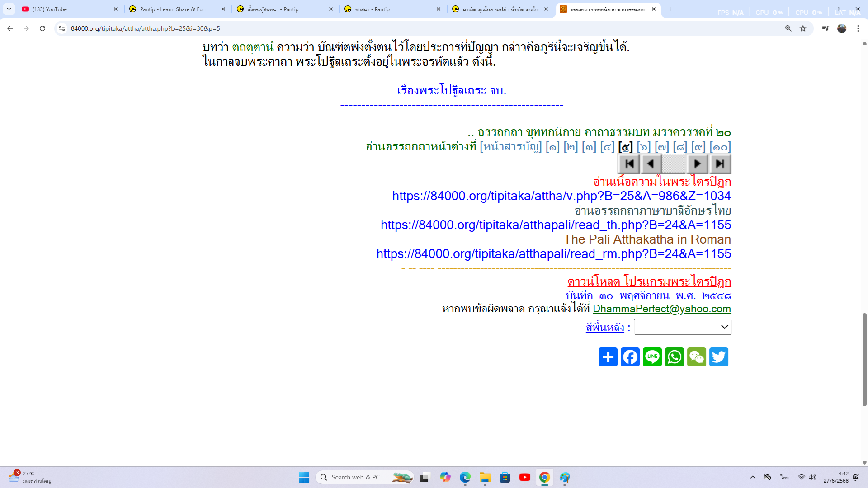Open the background color dropdown
Image resolution: width=868 pixels, height=488 pixels.
pyautogui.click(x=682, y=327)
